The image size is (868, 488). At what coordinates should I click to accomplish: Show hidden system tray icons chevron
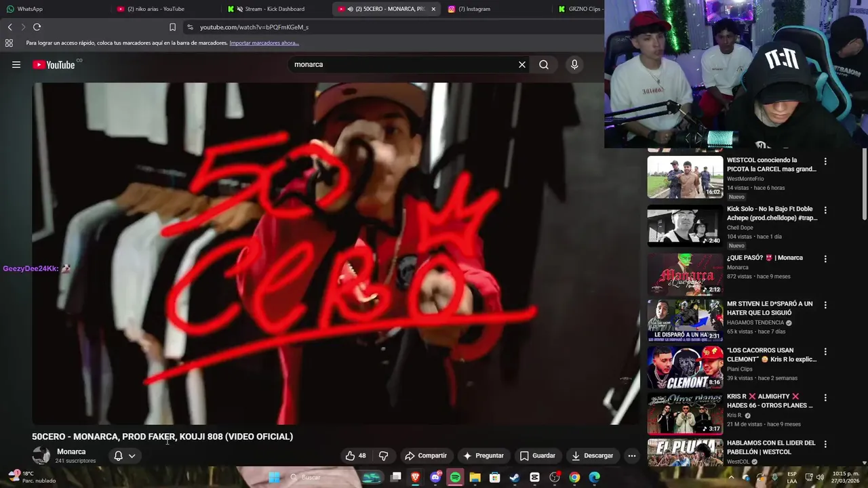731,477
